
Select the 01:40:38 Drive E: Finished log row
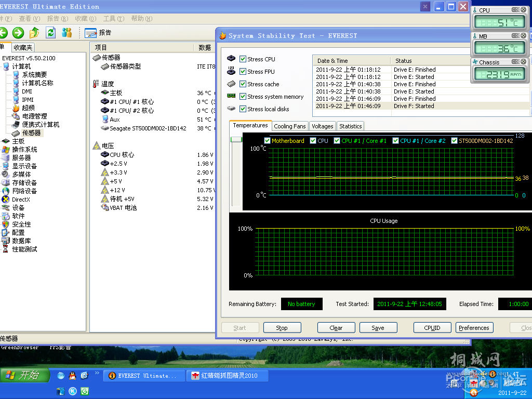[421, 84]
